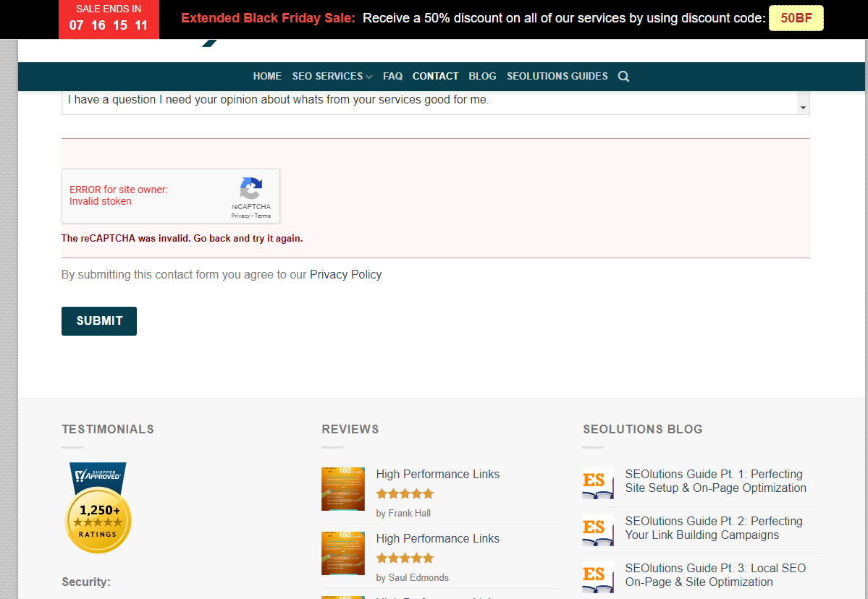Open the Privacy Policy link

[345, 274]
